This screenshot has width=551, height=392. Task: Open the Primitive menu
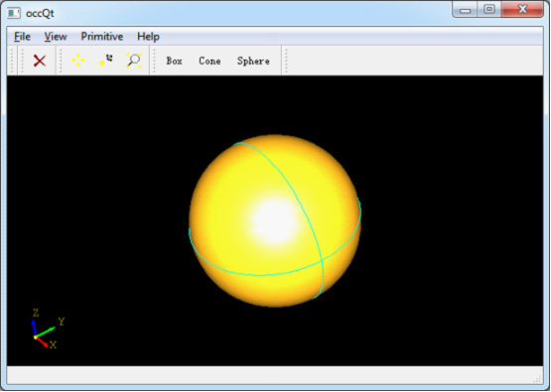tap(102, 37)
